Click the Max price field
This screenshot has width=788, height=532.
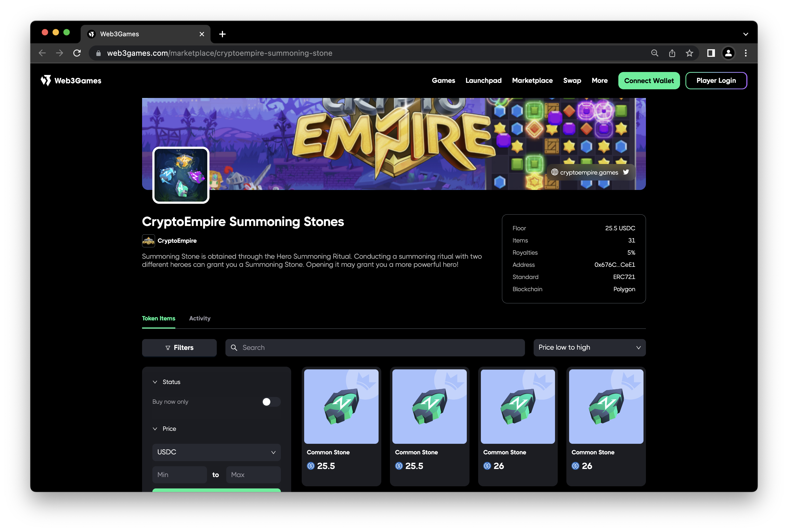pos(253,474)
